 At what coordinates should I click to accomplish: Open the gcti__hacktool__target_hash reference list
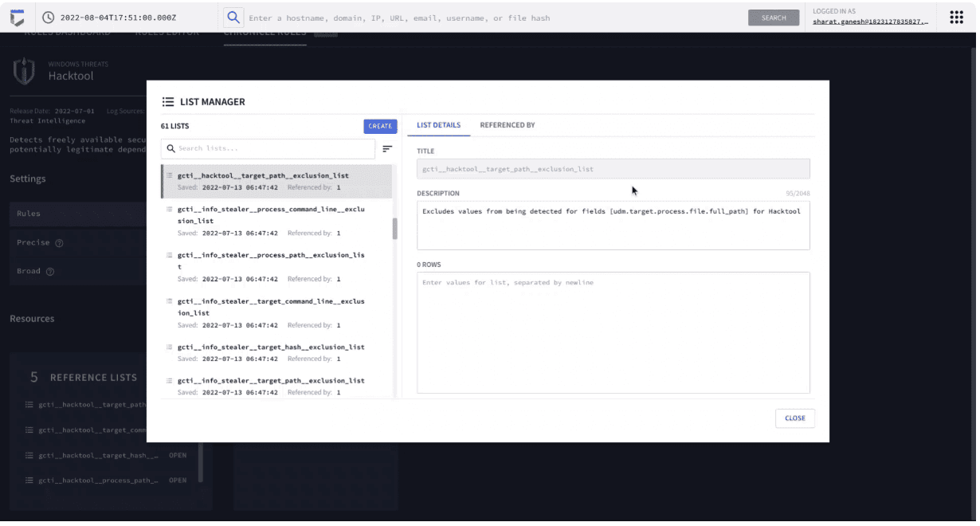click(178, 456)
